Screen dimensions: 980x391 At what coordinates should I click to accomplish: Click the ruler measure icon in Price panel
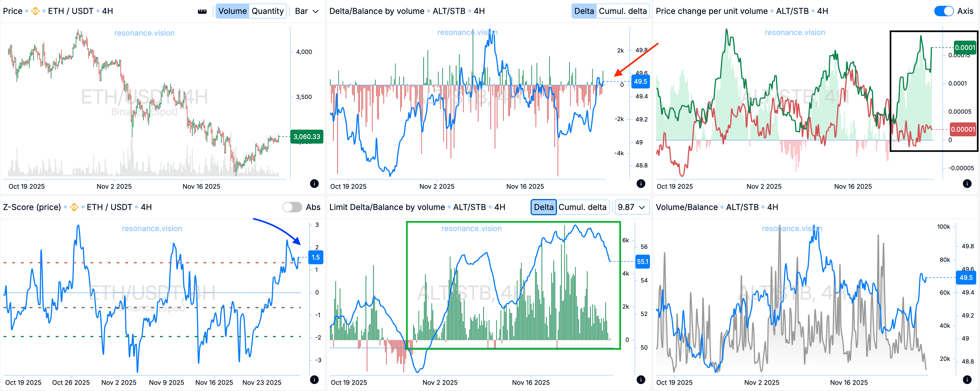point(202,11)
